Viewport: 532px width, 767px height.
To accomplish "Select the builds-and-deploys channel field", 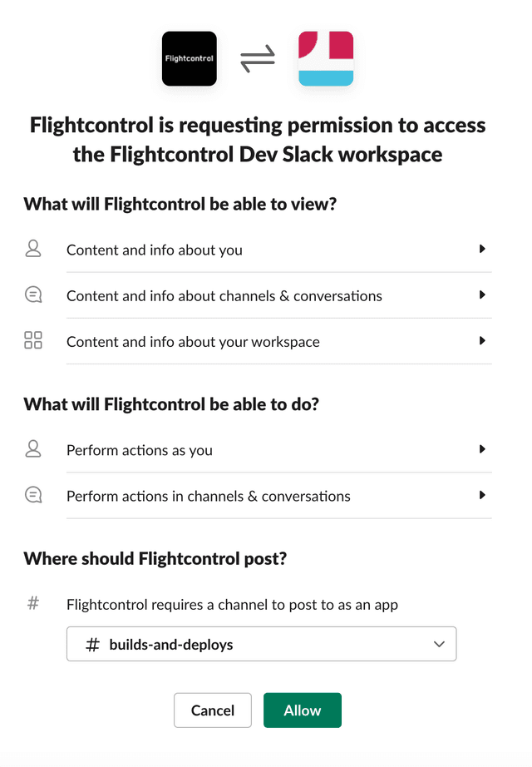I will click(261, 643).
